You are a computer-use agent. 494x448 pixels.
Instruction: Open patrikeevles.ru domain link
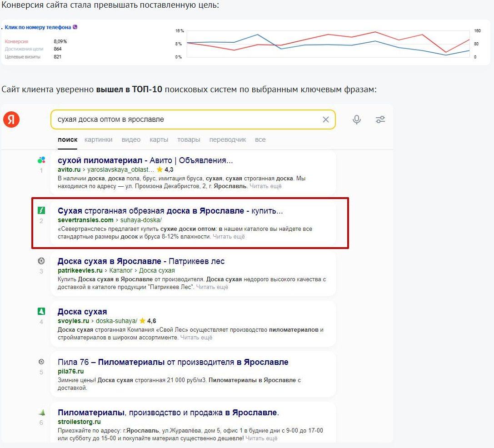click(x=80, y=270)
